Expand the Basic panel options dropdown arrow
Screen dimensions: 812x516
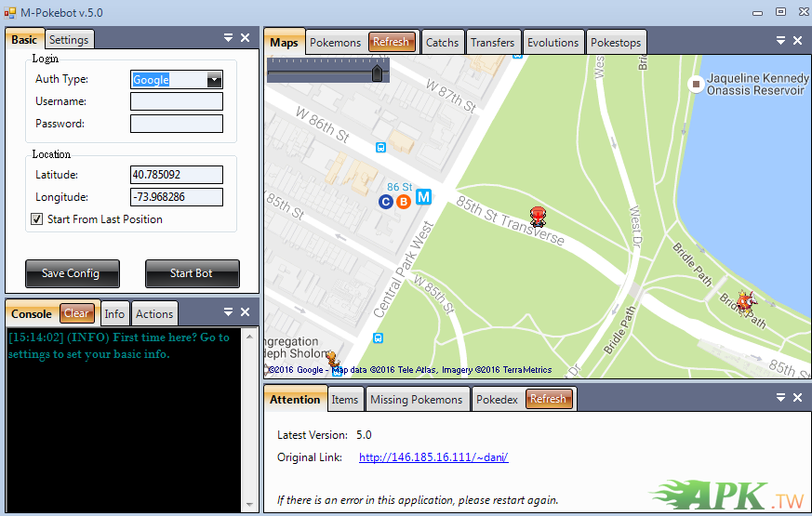[228, 38]
